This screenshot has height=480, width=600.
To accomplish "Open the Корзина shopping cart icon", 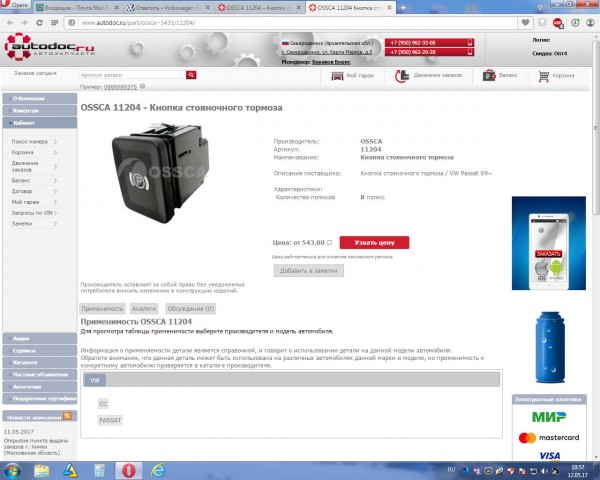I will coord(543,76).
